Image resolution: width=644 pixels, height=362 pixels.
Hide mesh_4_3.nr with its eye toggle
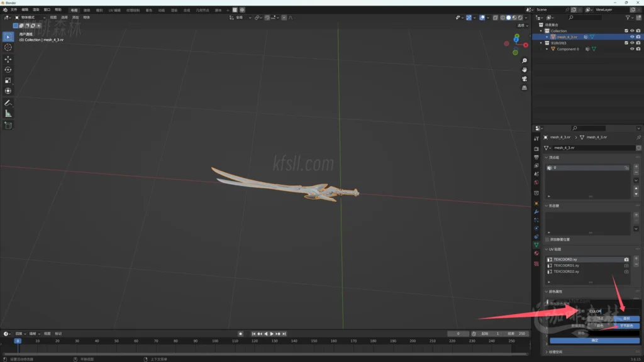click(x=632, y=36)
